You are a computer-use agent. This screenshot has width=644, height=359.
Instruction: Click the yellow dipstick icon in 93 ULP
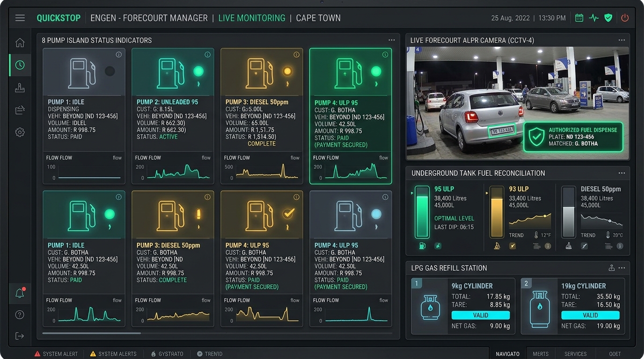click(x=512, y=246)
